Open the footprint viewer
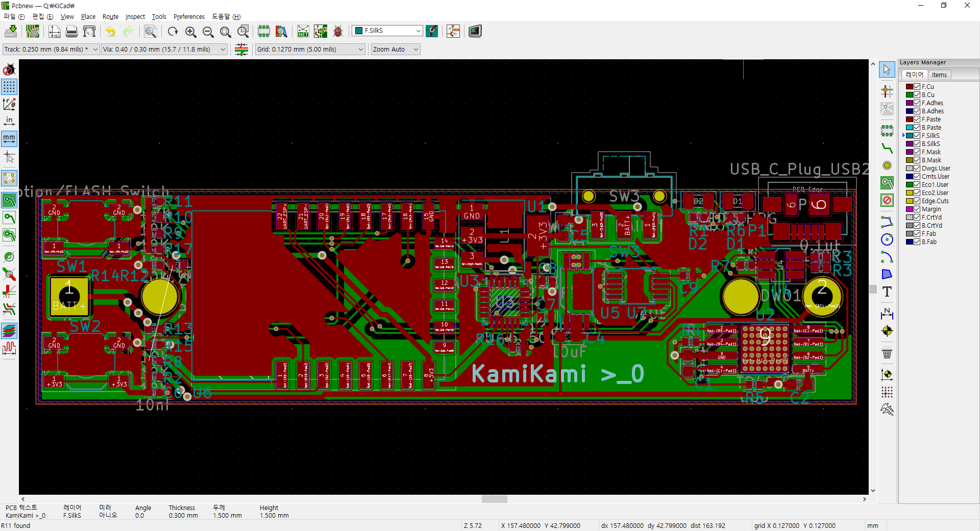Image resolution: width=980 pixels, height=531 pixels. tap(281, 31)
